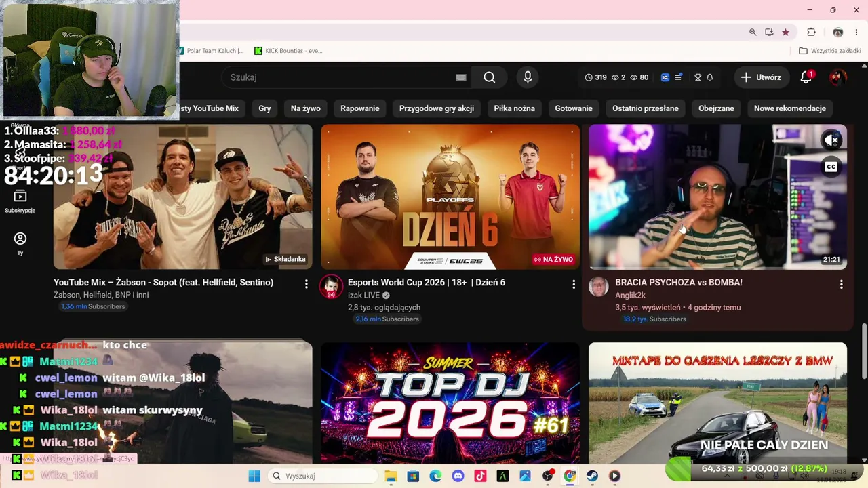868x488 pixels.
Task: Click the Utwórz create button
Action: point(761,77)
